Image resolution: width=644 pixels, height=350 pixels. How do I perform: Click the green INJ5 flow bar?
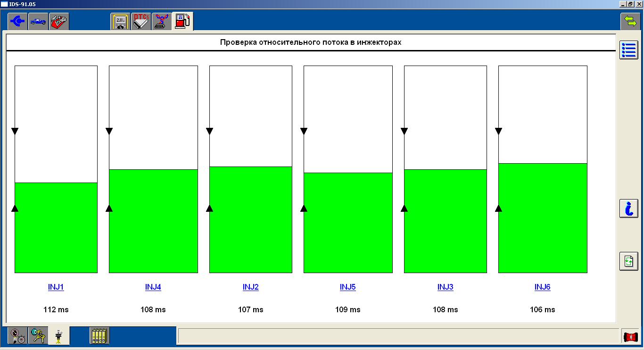348,223
